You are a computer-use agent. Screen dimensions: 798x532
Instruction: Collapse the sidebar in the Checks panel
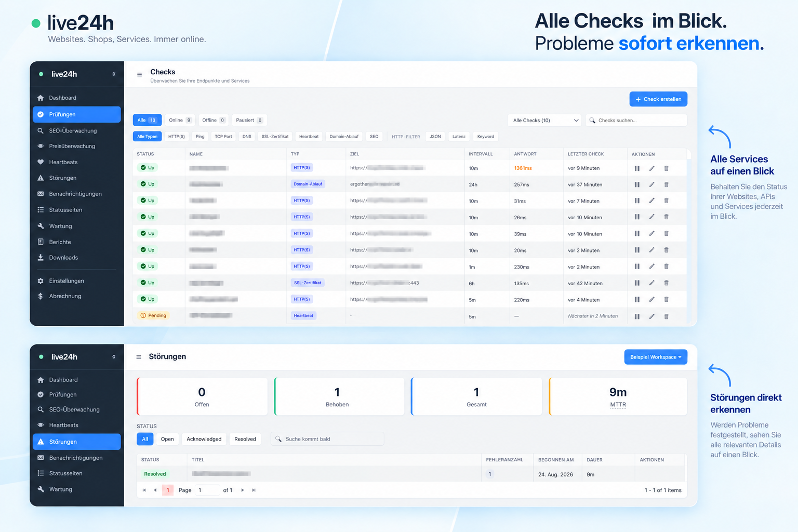[x=114, y=74]
